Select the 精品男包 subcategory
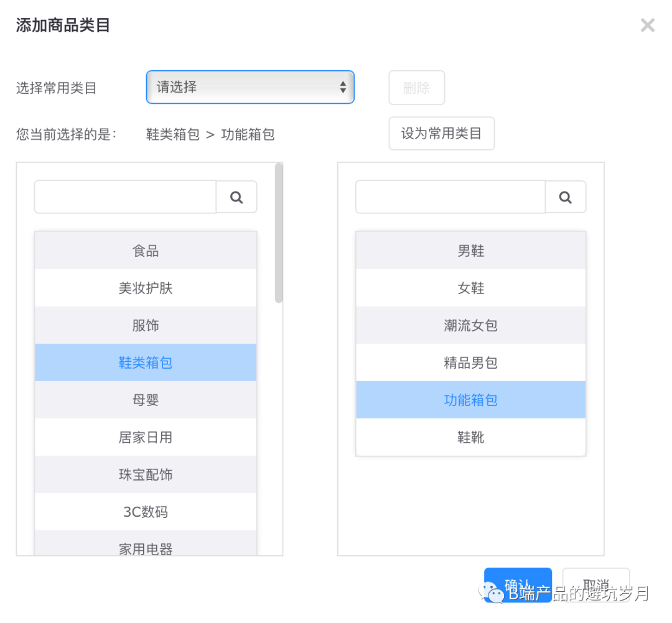 point(470,362)
